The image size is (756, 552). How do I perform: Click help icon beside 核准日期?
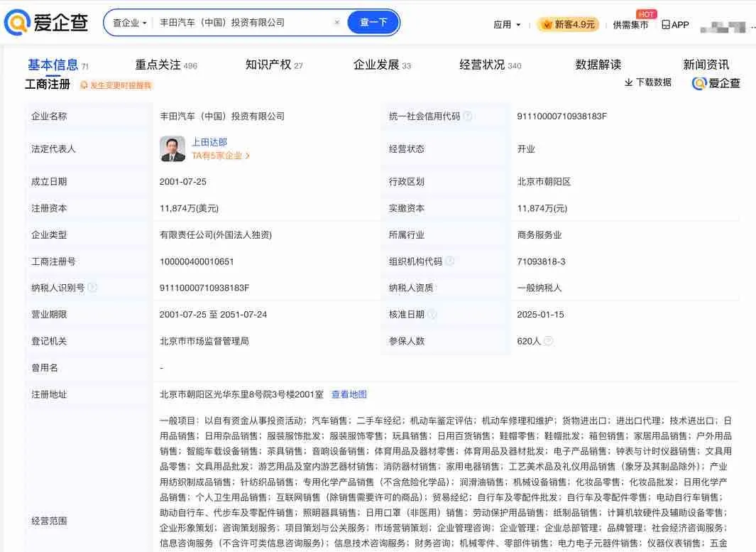point(432,314)
